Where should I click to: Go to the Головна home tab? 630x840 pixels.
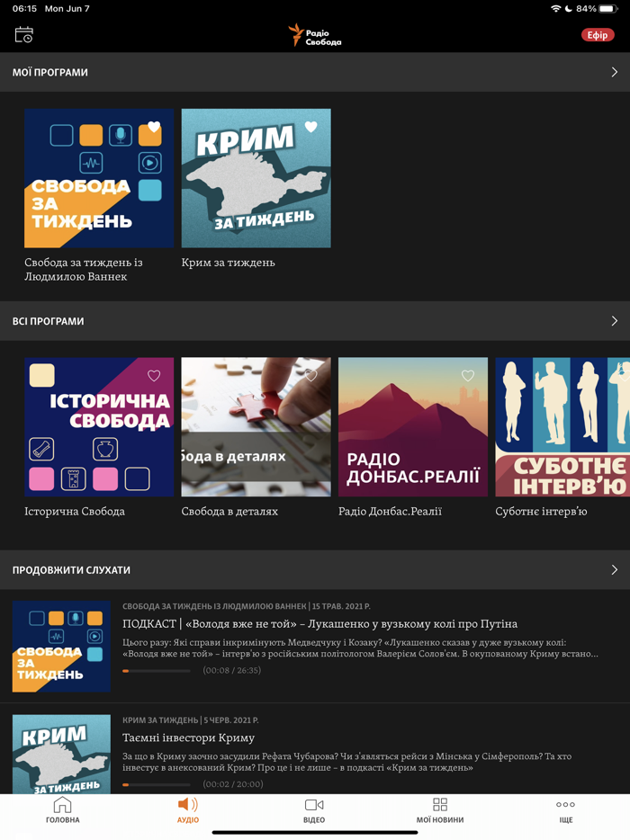coord(63,810)
